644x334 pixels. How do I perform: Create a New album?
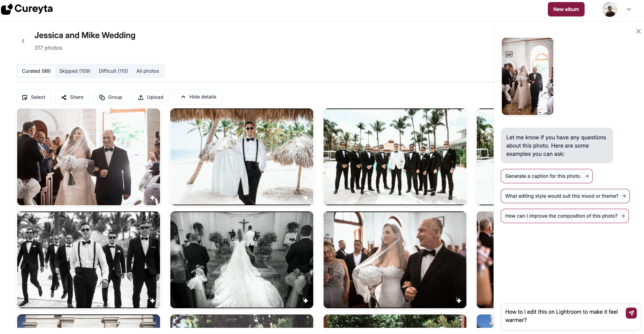566,9
